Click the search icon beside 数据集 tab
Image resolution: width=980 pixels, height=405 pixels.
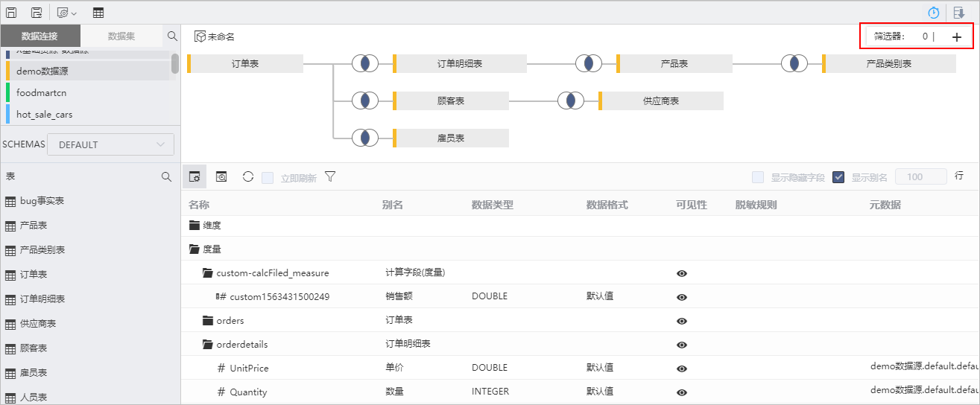(171, 36)
